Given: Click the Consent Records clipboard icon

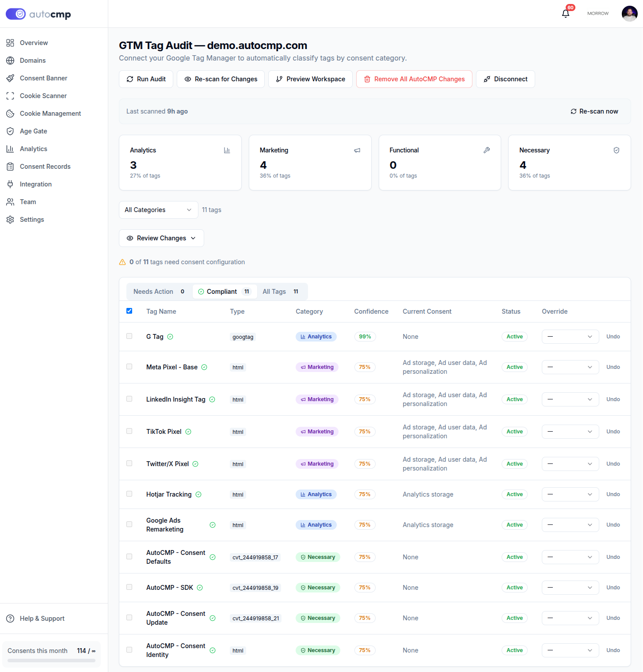Looking at the screenshot, I should coord(10,167).
